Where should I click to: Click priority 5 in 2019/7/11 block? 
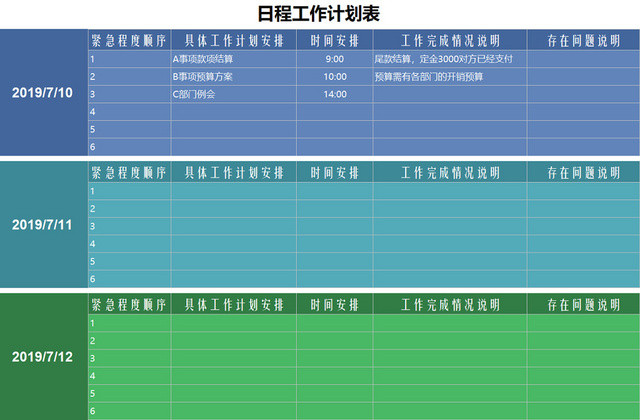click(129, 261)
